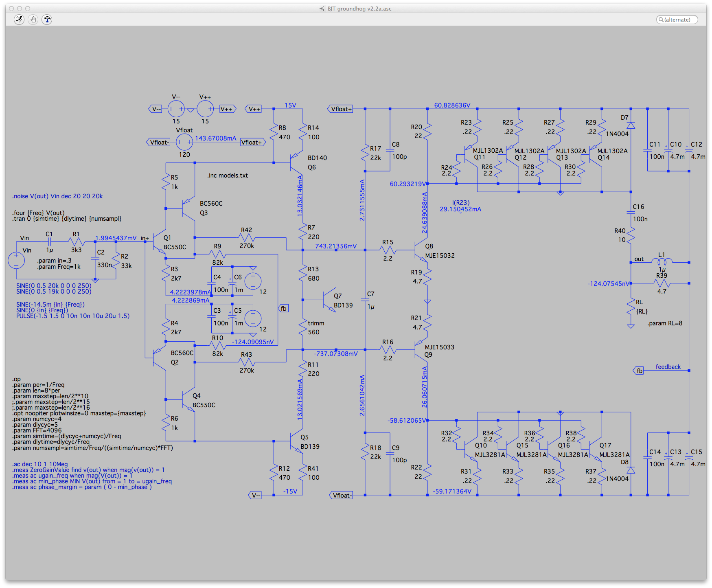Select capacitor C8 100p
The height and width of the screenshot is (588, 712).
[x=390, y=150]
